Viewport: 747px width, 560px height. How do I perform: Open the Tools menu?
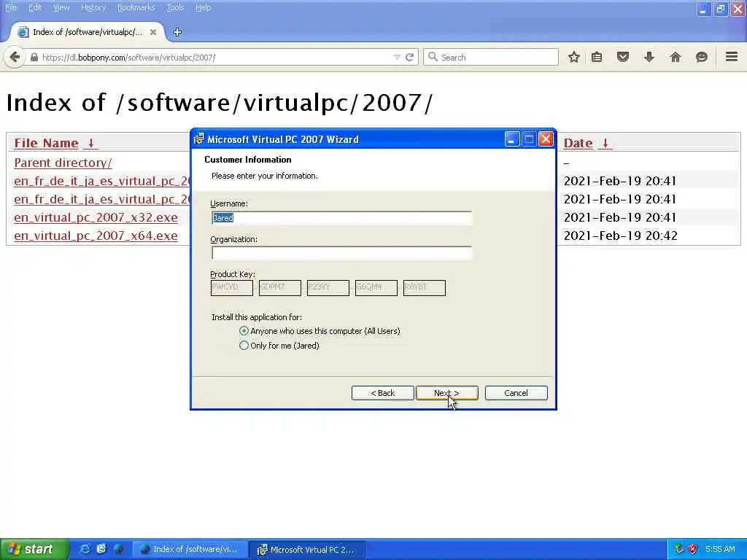click(175, 7)
